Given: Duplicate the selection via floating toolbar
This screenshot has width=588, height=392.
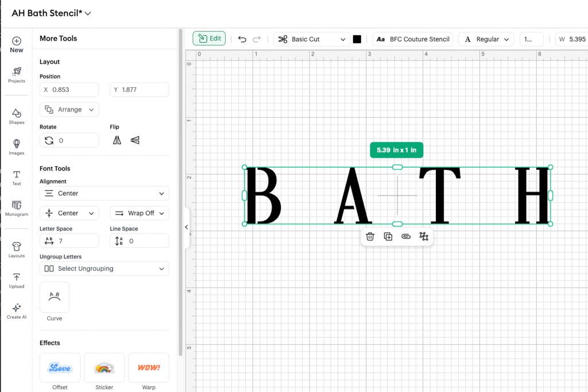Looking at the screenshot, I should point(388,236).
